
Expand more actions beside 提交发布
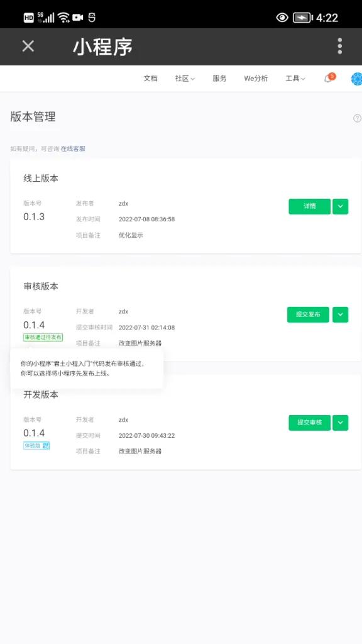[340, 315]
